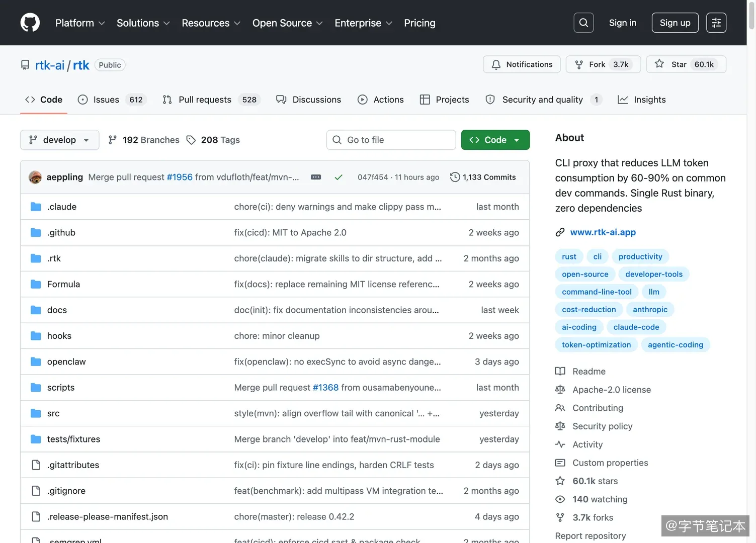Click the branches icon next to 192 Branches
This screenshot has height=543, width=756.
click(113, 140)
